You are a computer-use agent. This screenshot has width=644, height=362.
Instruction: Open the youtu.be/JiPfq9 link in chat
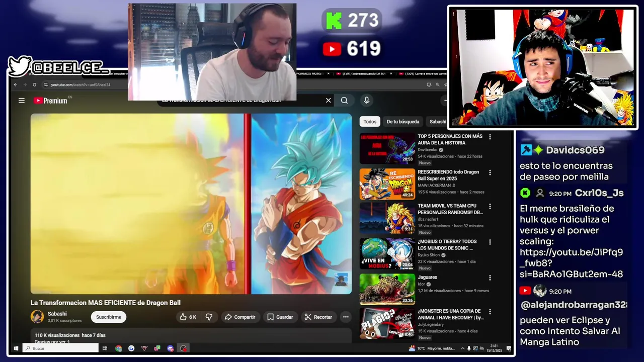tap(571, 263)
